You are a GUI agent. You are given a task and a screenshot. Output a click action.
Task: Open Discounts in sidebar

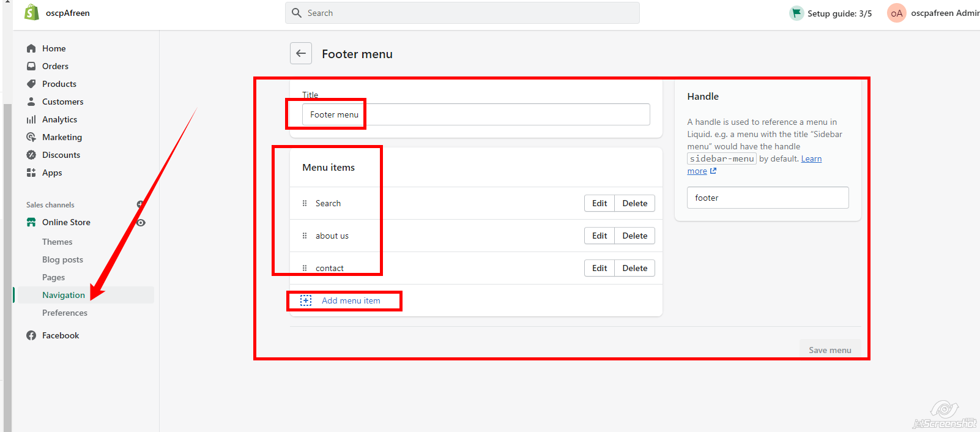(x=61, y=155)
